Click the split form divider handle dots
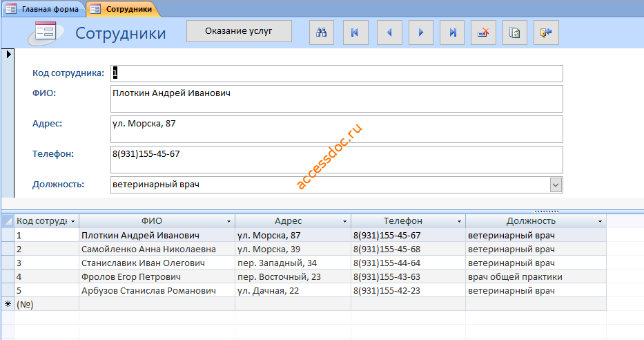Viewport: 644px width, 340px height. [x=547, y=211]
